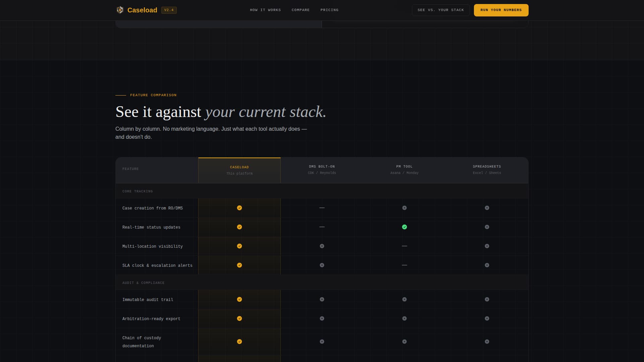Click the 'SLA clock & escalation alerts' label
644x362 pixels.
pyautogui.click(x=157, y=265)
